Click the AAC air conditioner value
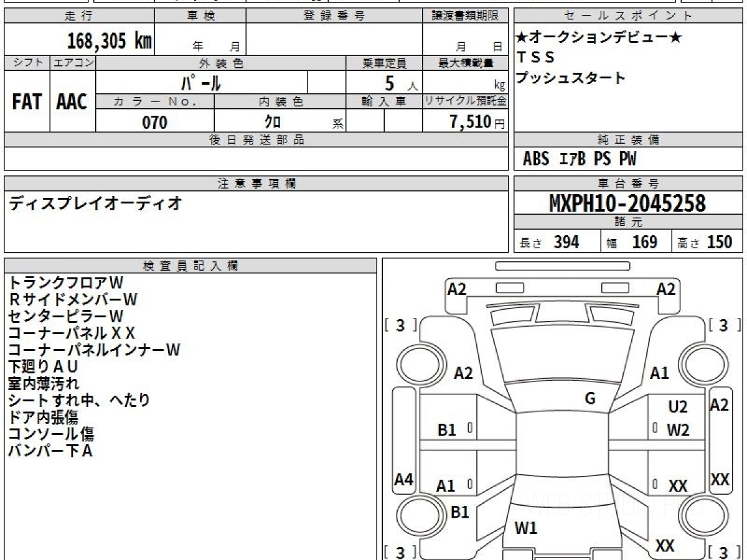The width and height of the screenshot is (747, 560). coord(72,102)
